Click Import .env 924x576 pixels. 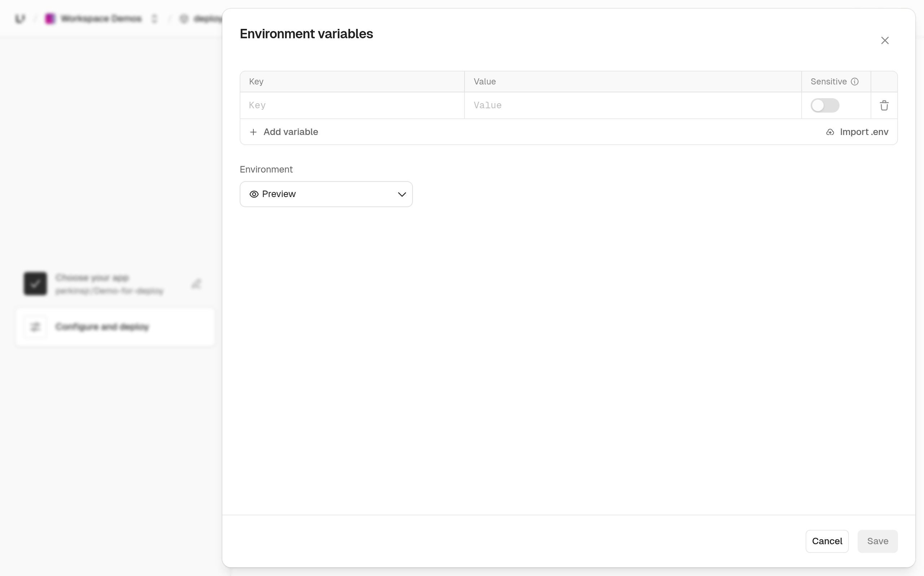click(857, 132)
